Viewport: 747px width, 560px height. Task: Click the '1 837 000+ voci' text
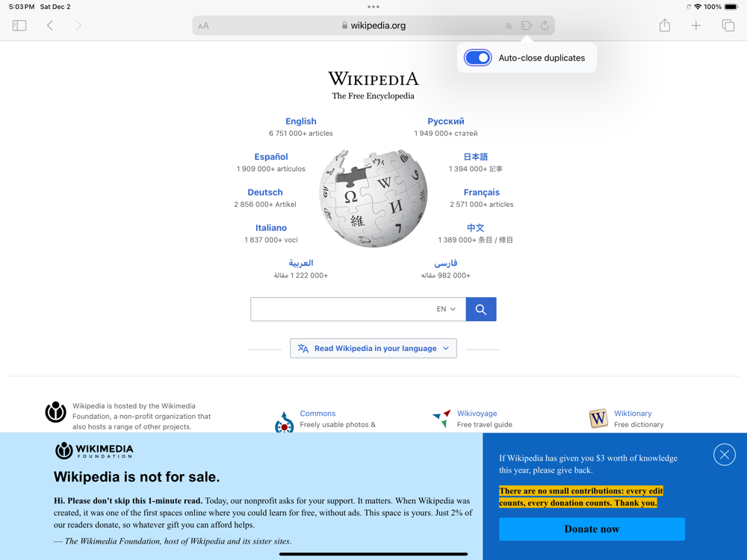tap(271, 240)
